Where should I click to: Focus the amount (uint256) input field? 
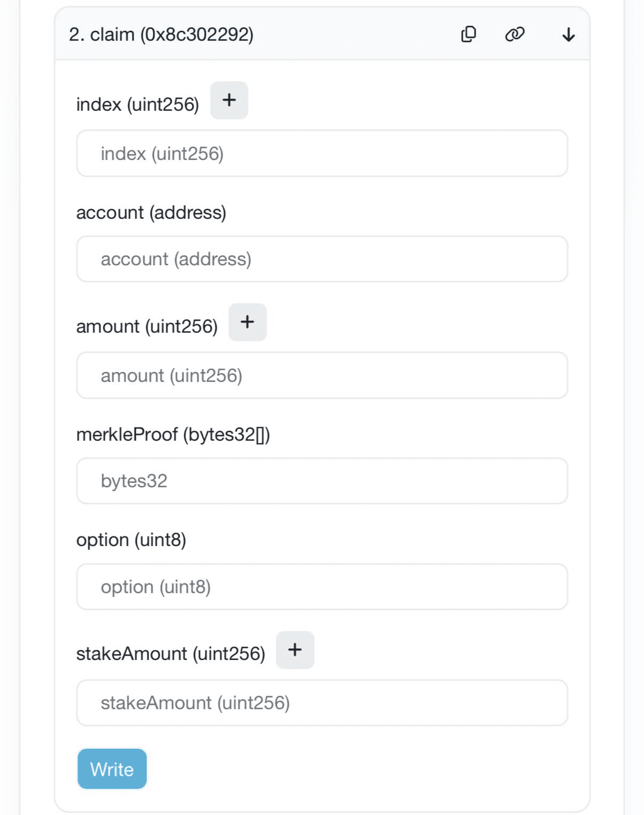click(x=322, y=375)
